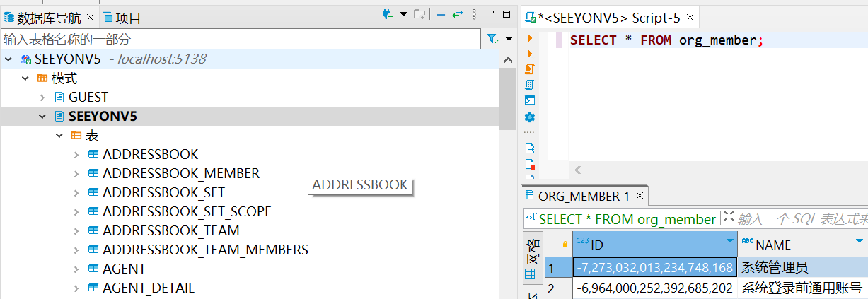Click the table name filter input field
868x299 pixels.
(x=241, y=39)
